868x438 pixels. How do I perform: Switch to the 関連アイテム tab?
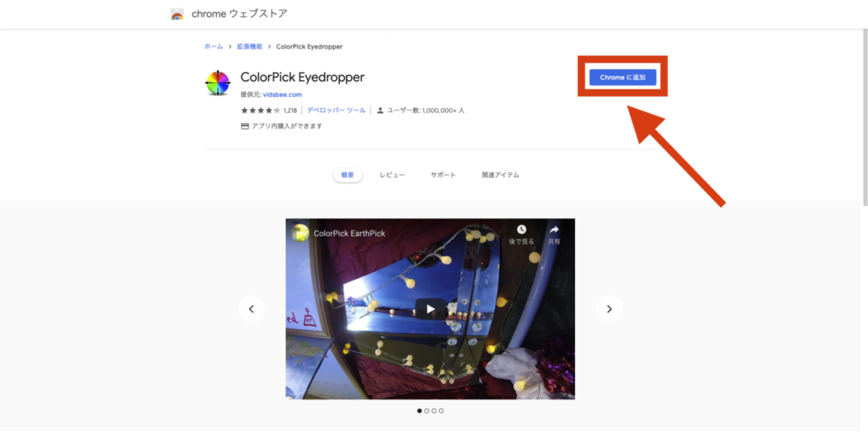pyautogui.click(x=501, y=175)
